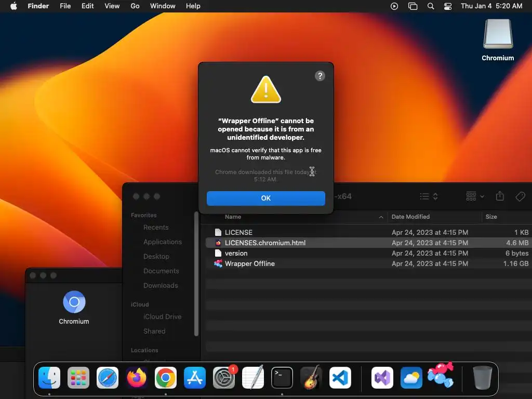Click the Share button in the Finder toolbar
This screenshot has width=532, height=399.
(x=500, y=196)
